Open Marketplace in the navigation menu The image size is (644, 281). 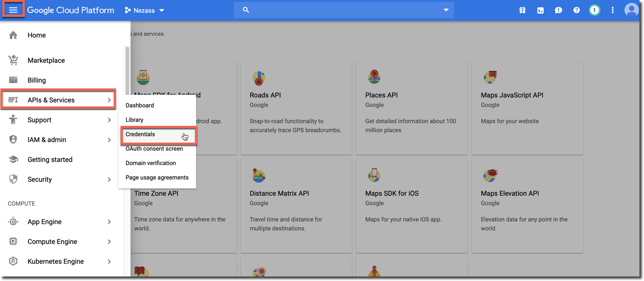point(62,60)
